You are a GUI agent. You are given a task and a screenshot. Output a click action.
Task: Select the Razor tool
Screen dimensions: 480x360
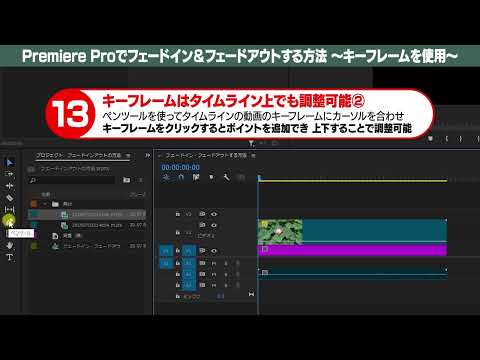(9, 198)
